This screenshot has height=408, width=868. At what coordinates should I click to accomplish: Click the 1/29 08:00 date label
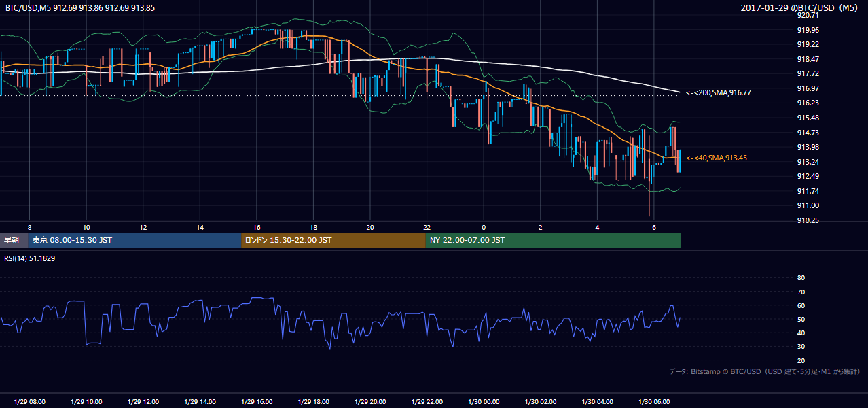29,402
